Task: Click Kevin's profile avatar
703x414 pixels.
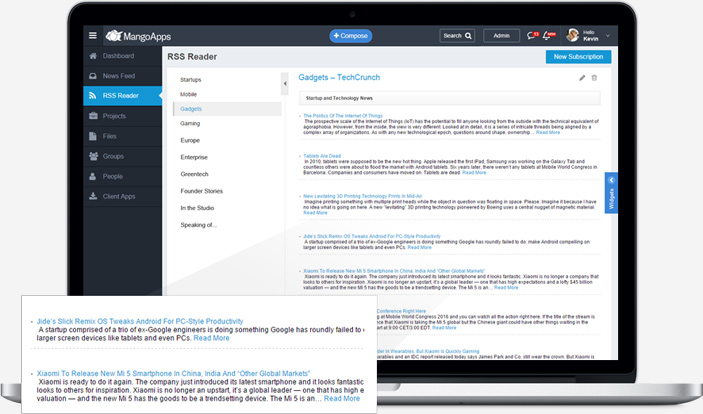Action: [573, 35]
